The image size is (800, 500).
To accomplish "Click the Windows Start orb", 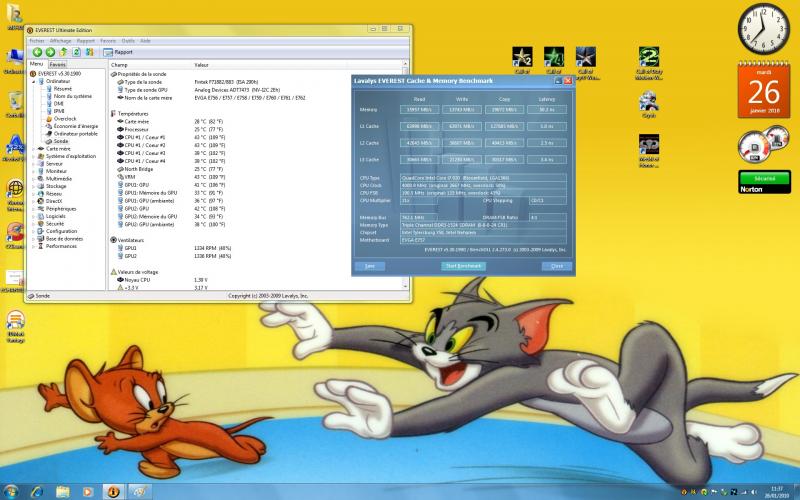I will point(11,491).
